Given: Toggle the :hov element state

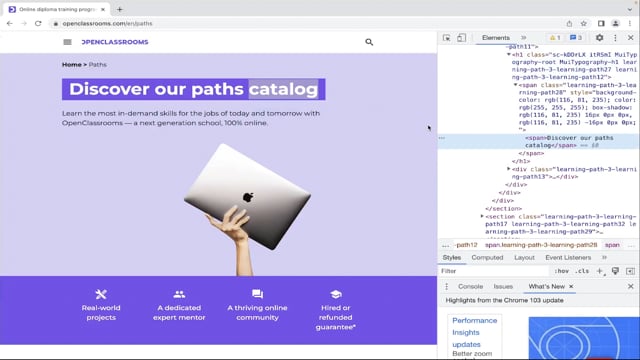Looking at the screenshot, I should (x=561, y=271).
